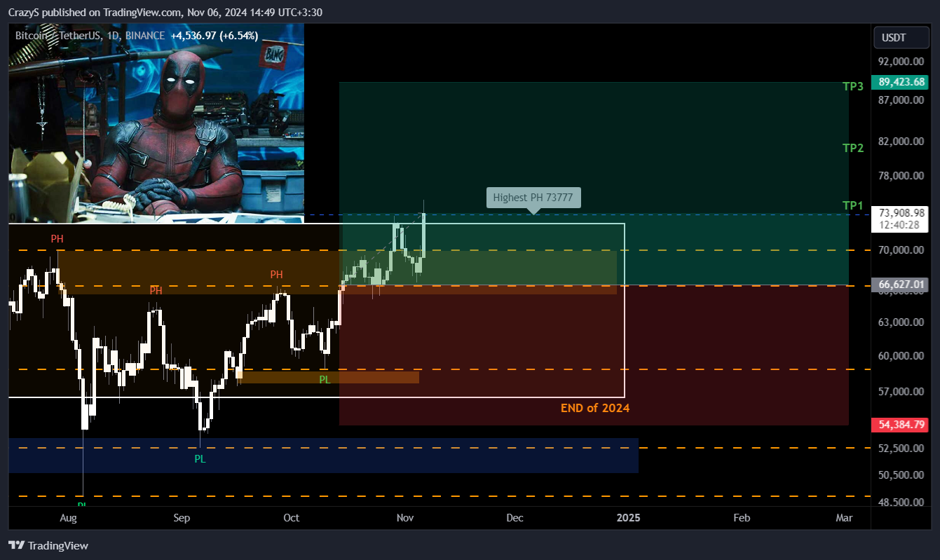Click the +4,536.97 (+6.54%) change value
Image resolution: width=940 pixels, height=560 pixels.
[214, 35]
